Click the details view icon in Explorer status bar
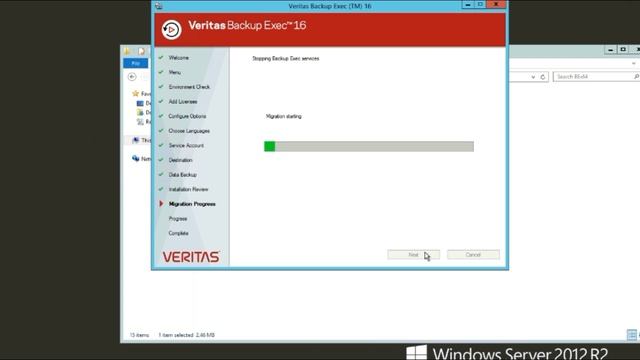 click(632, 335)
